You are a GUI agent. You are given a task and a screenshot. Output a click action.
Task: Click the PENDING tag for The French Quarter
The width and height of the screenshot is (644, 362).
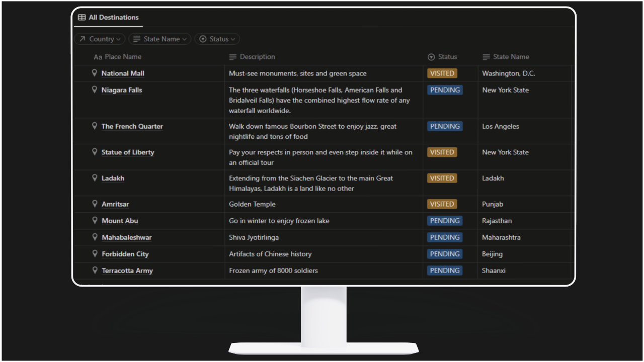coord(445,126)
